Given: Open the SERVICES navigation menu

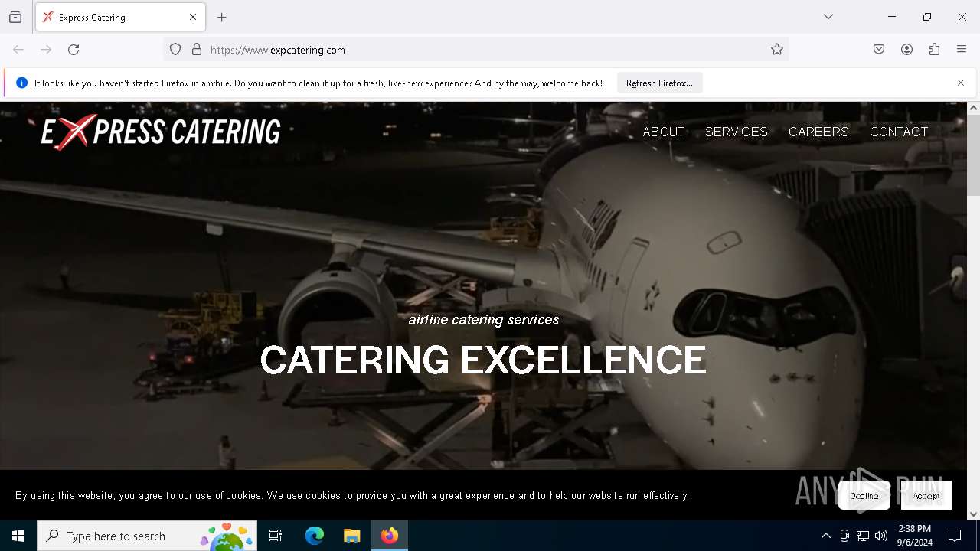Looking at the screenshot, I should [737, 132].
